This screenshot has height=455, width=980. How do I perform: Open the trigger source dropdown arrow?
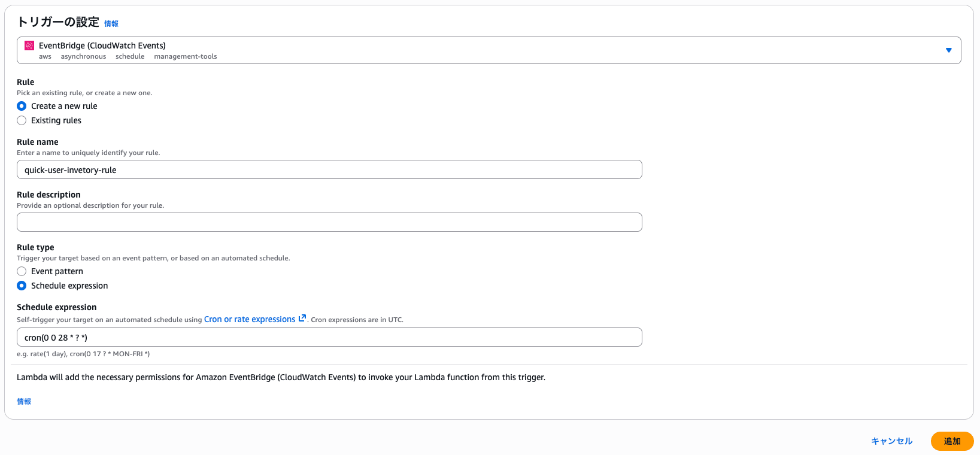[948, 50]
